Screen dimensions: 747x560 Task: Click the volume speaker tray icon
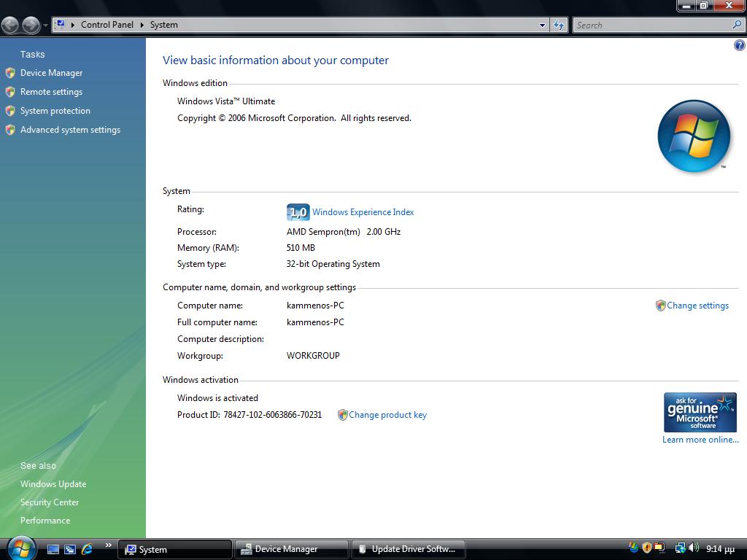pos(693,548)
